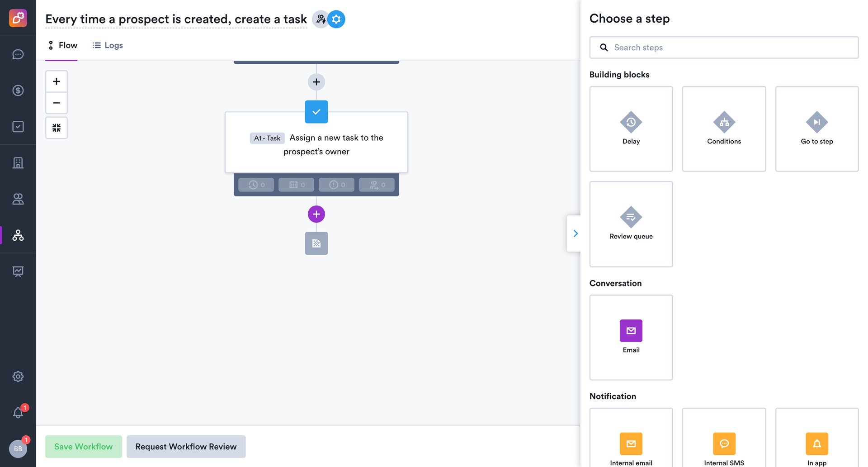Open the conversations chat bubble in sidebar
This screenshot has width=868, height=467.
(18, 54)
